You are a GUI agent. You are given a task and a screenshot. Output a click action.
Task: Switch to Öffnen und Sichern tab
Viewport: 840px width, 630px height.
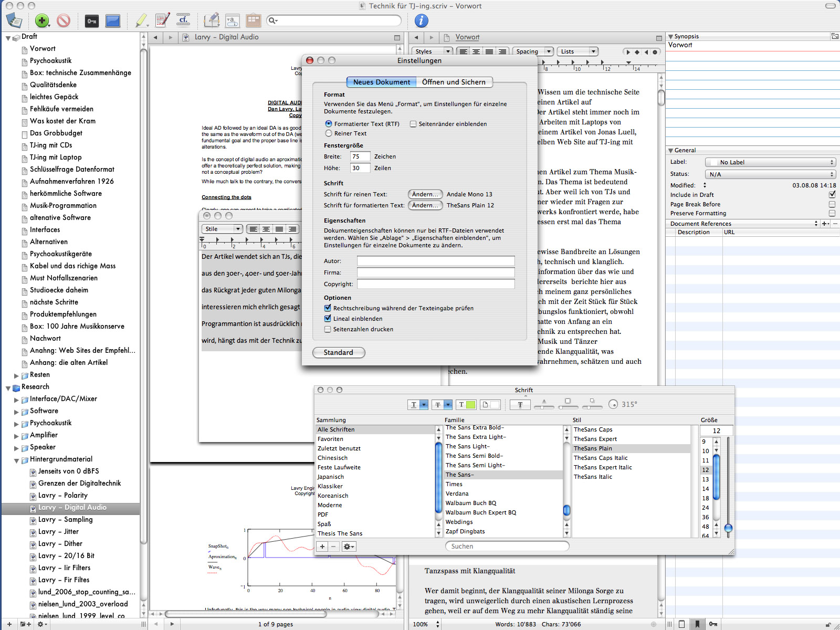pos(454,82)
